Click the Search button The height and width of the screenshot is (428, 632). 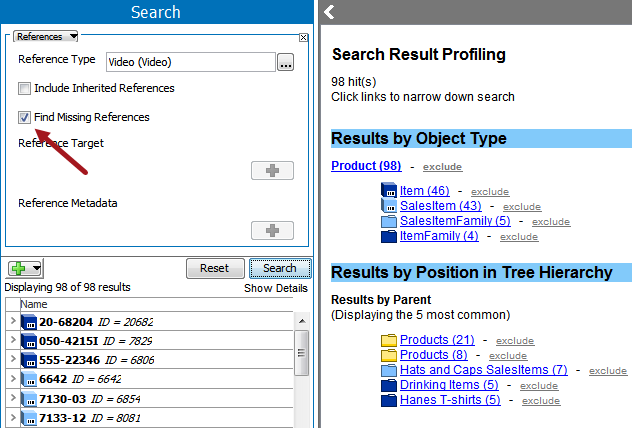click(280, 268)
